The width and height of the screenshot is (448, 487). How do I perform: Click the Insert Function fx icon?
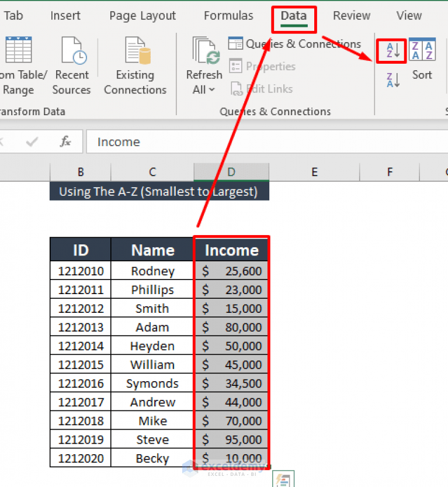[x=65, y=141]
